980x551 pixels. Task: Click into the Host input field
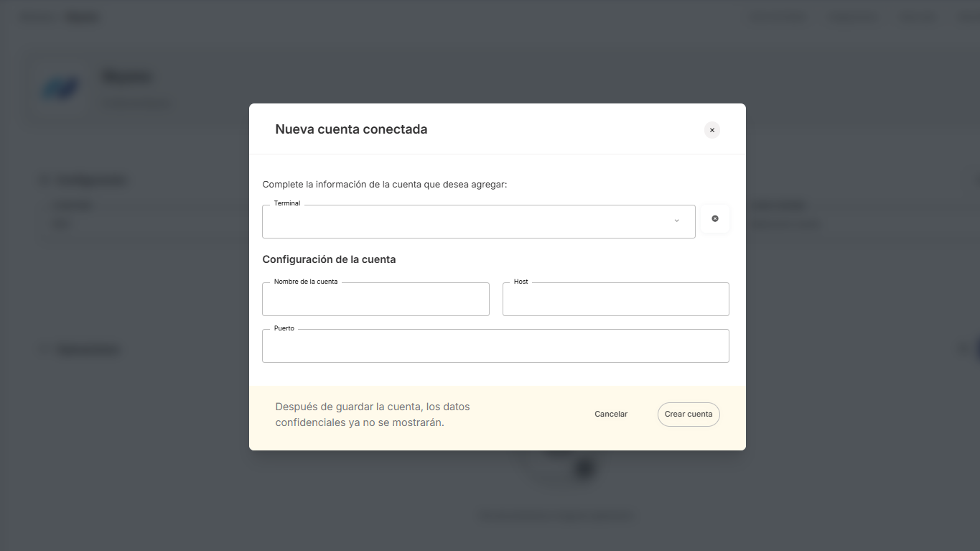615,300
